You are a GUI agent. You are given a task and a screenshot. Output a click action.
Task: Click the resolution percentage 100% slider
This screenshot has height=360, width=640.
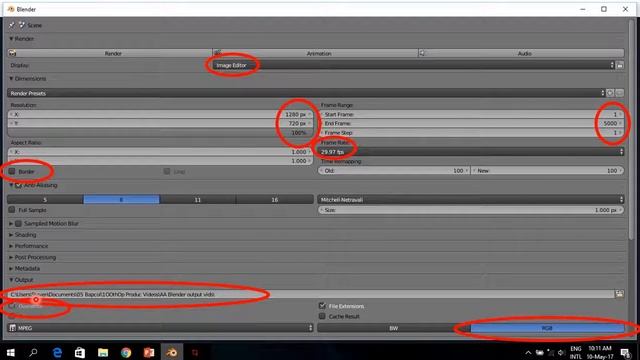[x=160, y=133]
